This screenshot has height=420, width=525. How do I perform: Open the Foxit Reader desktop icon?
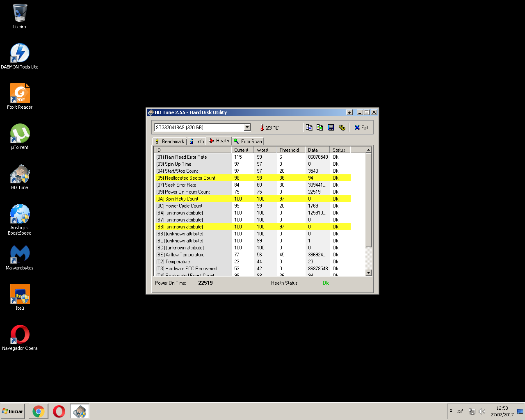pyautogui.click(x=20, y=96)
